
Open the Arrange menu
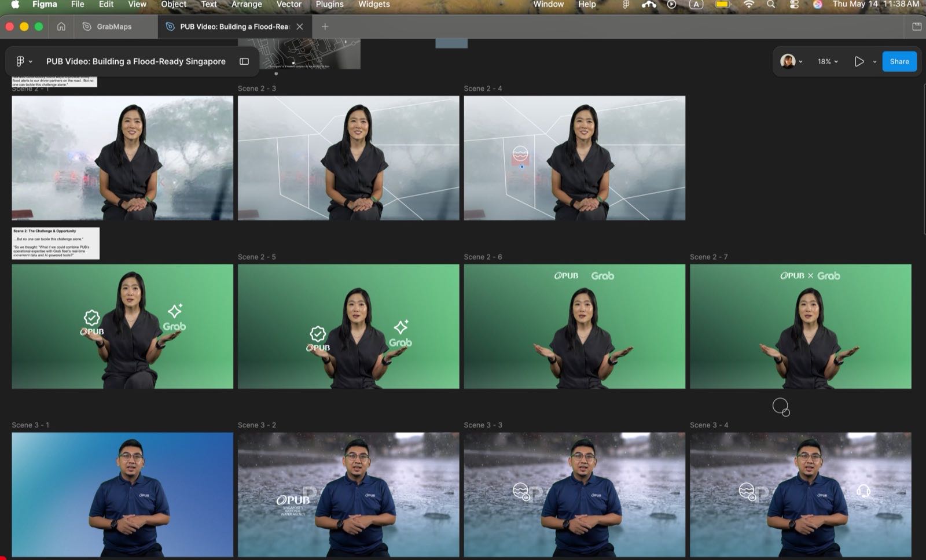point(247,4)
